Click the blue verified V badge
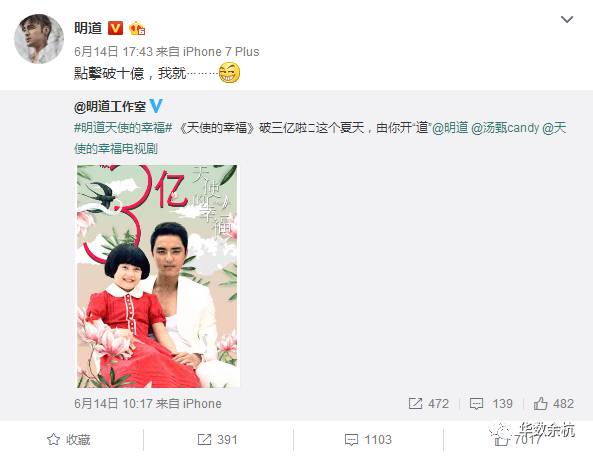 (156, 106)
